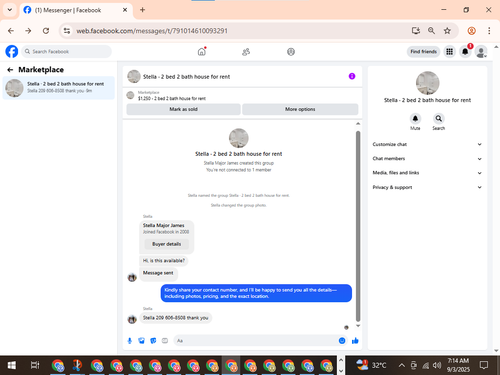Open Chrome profile avatar
This screenshot has width=500, height=375.
[471, 31]
